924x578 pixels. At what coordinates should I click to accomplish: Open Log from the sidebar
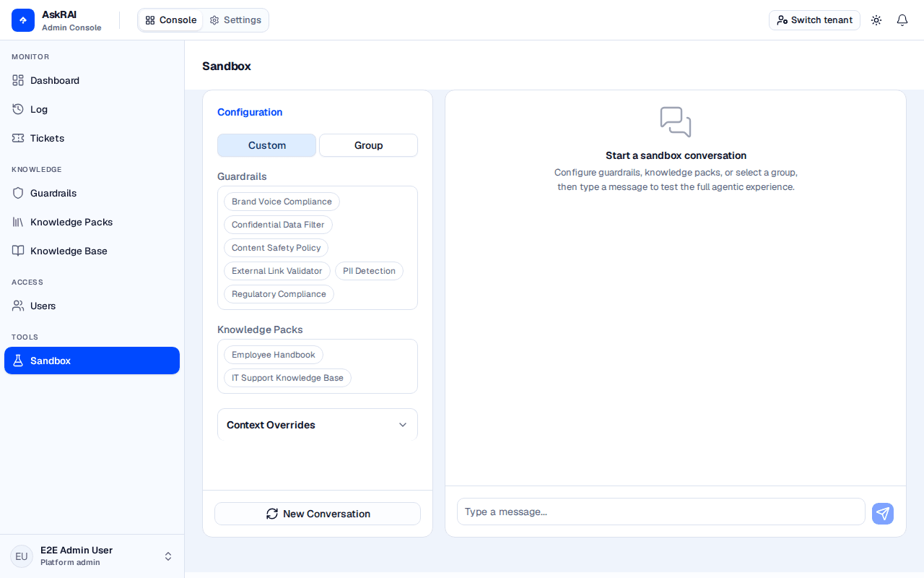pos(92,109)
